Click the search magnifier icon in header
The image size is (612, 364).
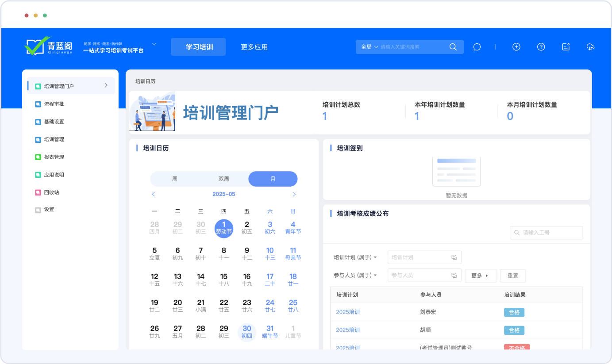click(453, 47)
